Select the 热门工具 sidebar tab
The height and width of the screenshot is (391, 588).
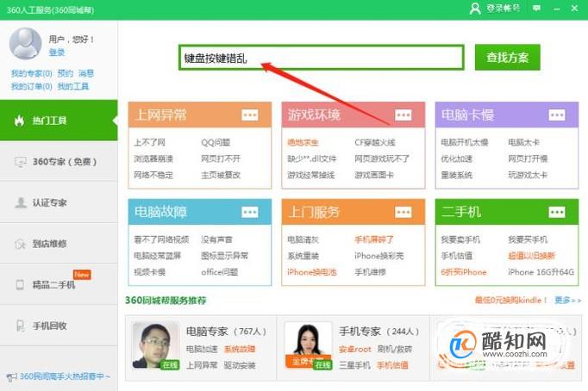pyautogui.click(x=59, y=121)
